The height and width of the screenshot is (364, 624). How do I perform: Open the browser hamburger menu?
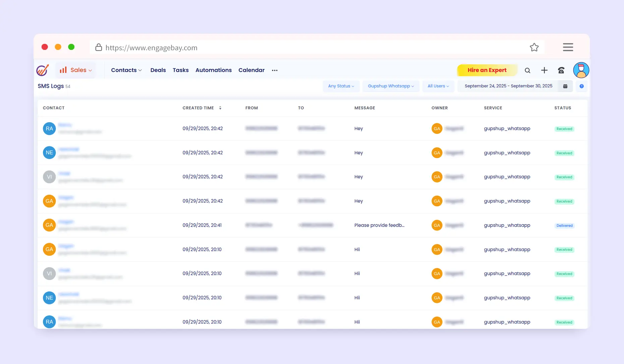568,47
